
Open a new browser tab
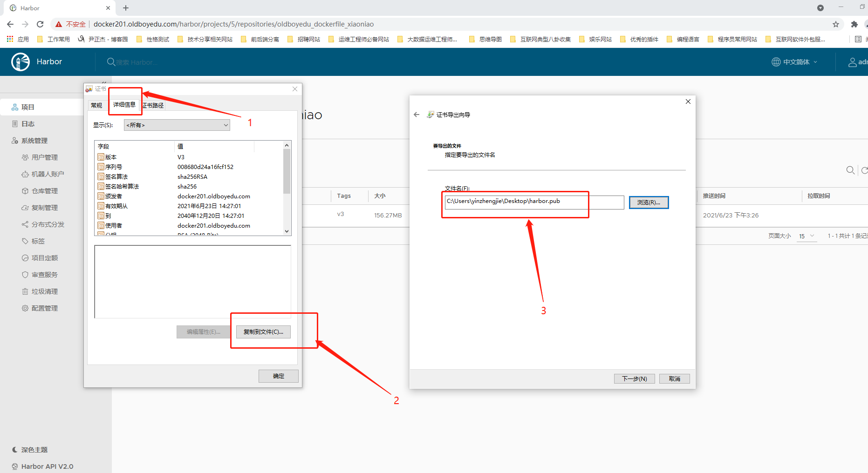coord(126,8)
